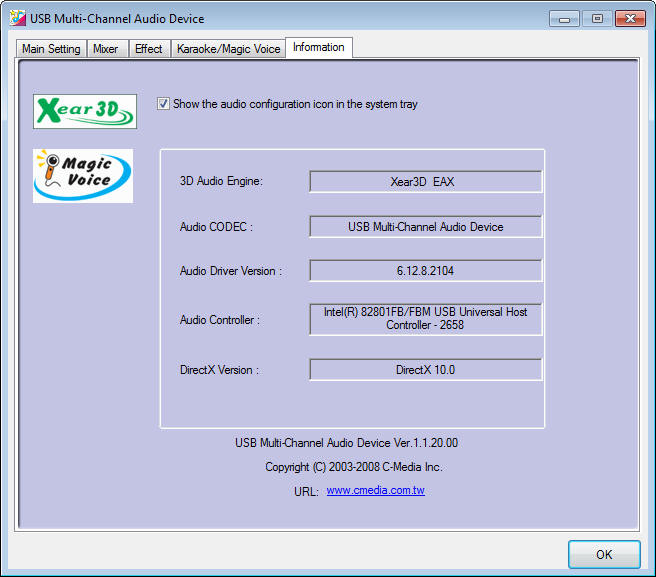Toggle the system tray icon checkbox
The image size is (656, 577).
[163, 103]
